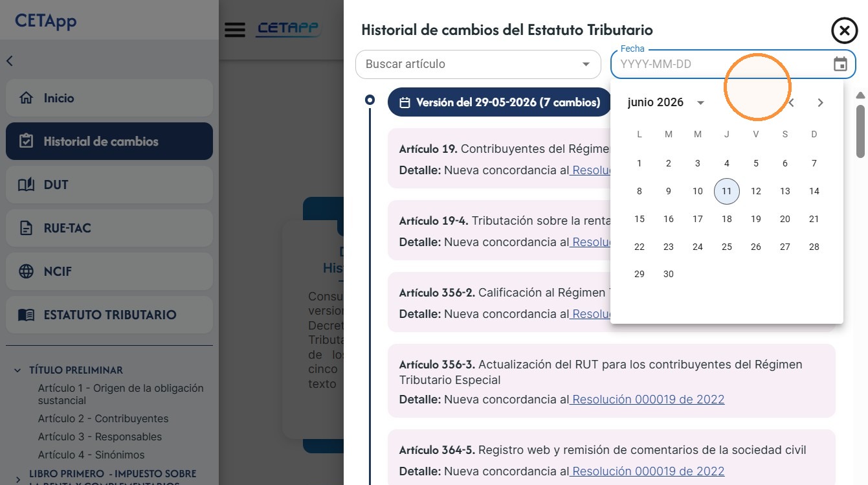Open Resolución link under Artículo 356-2
Viewport: 868px width, 485px height.
click(x=590, y=314)
